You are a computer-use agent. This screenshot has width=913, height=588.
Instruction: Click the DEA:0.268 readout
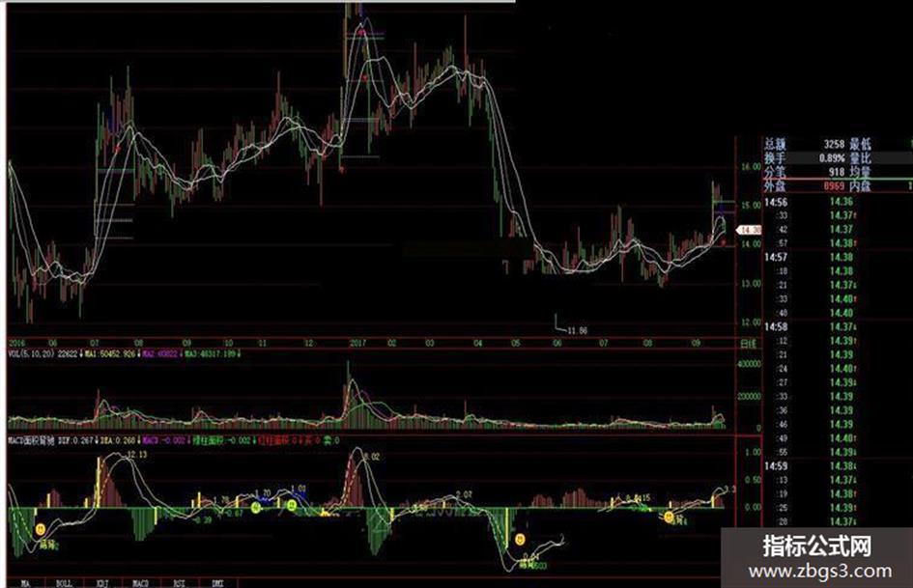118,440
